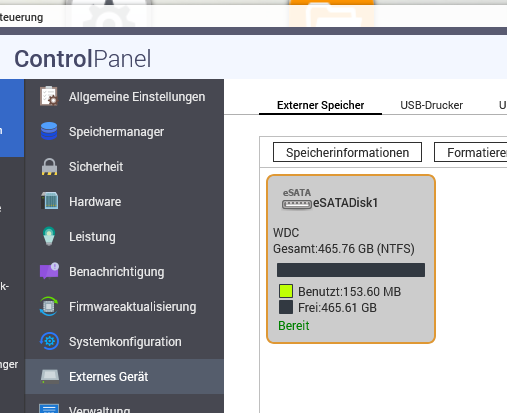507x413 pixels.
Task: Select the eSATADisk1 device card
Action: pos(351,259)
